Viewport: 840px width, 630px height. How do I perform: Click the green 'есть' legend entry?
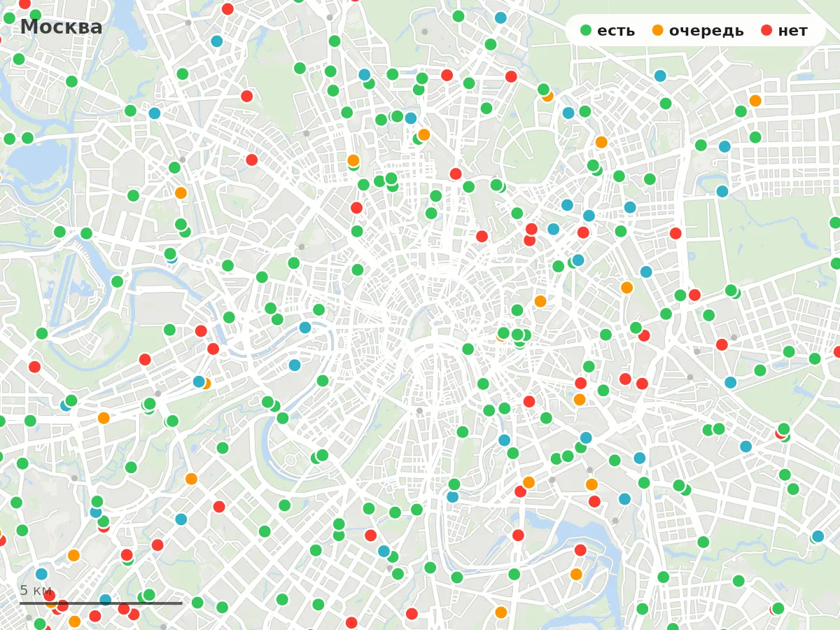click(608, 31)
